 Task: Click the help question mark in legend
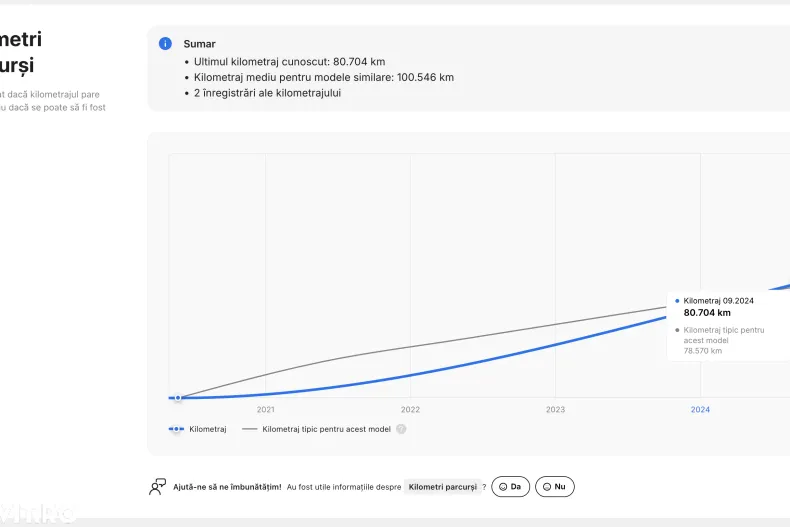coord(401,429)
